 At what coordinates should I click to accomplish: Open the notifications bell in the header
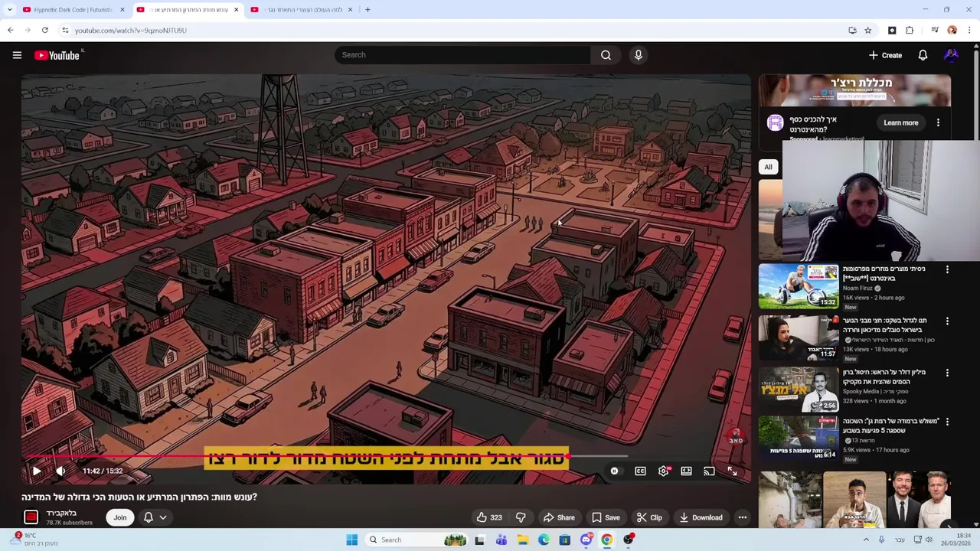pyautogui.click(x=923, y=55)
